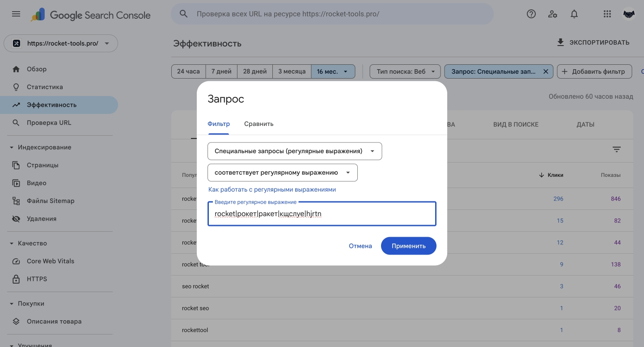Screen dimensions: 644x347
Task: Sort by the Показы column header
Action: click(610, 175)
